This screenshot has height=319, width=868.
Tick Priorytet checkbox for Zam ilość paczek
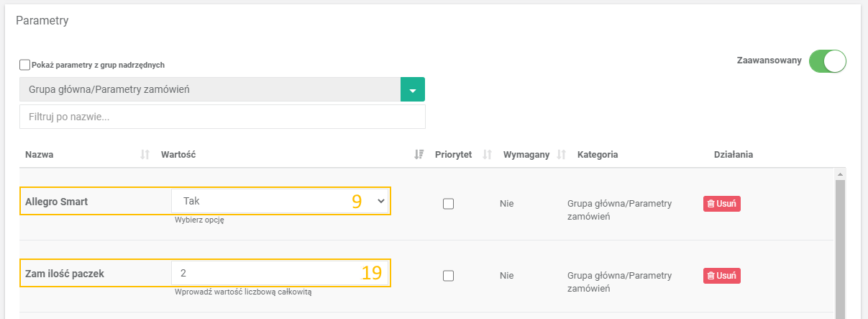click(x=448, y=275)
